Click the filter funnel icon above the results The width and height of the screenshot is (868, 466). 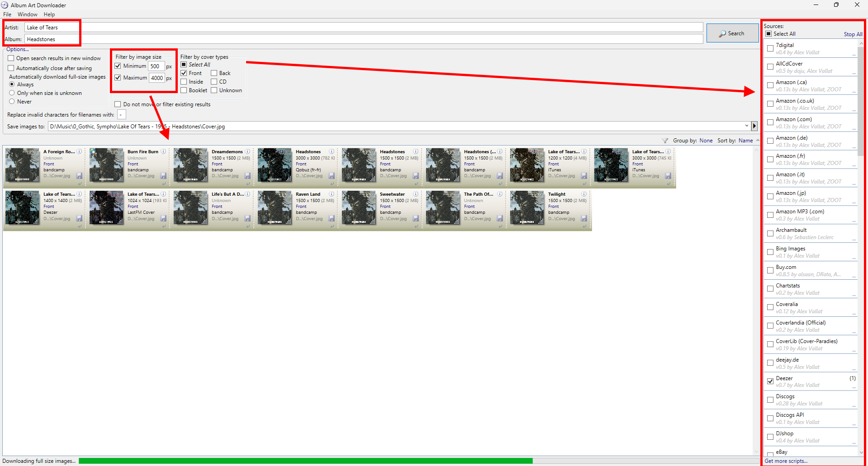coord(665,141)
